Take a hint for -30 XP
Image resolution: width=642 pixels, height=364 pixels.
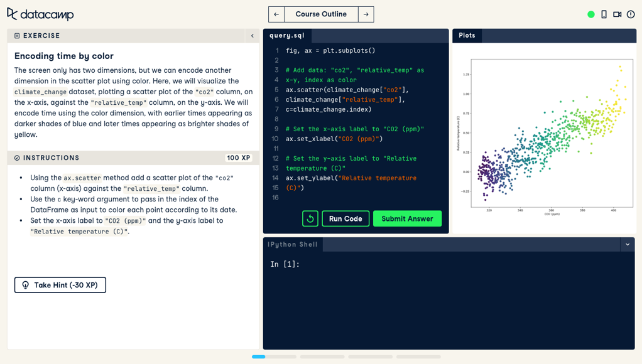coord(60,285)
